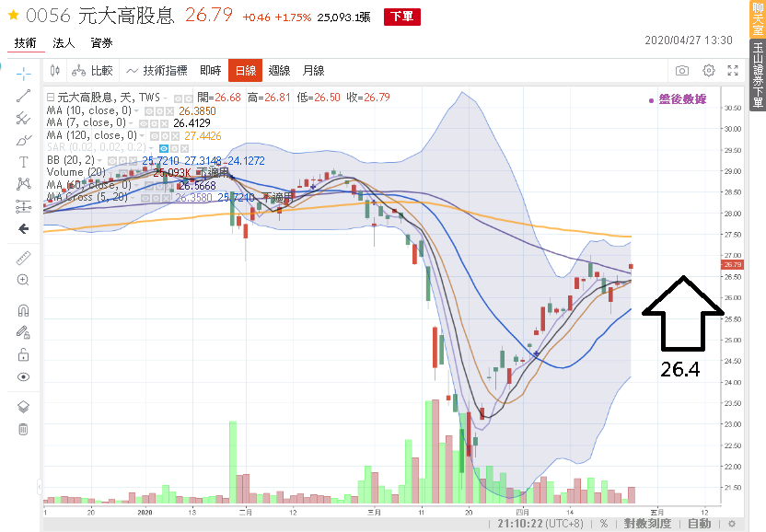This screenshot has width=766, height=532.
Task: Open chart settings gear icon
Action: click(x=708, y=71)
